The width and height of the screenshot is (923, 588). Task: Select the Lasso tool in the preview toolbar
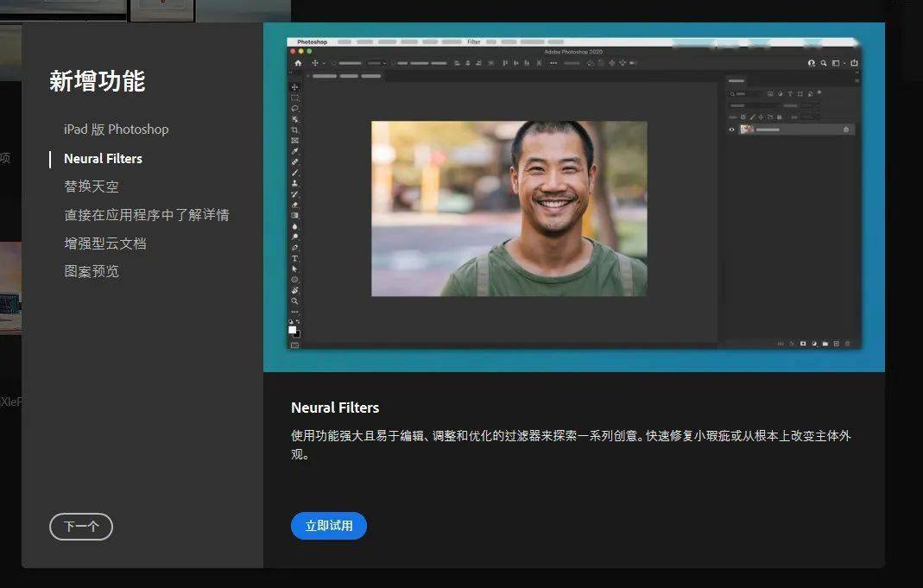pos(295,109)
